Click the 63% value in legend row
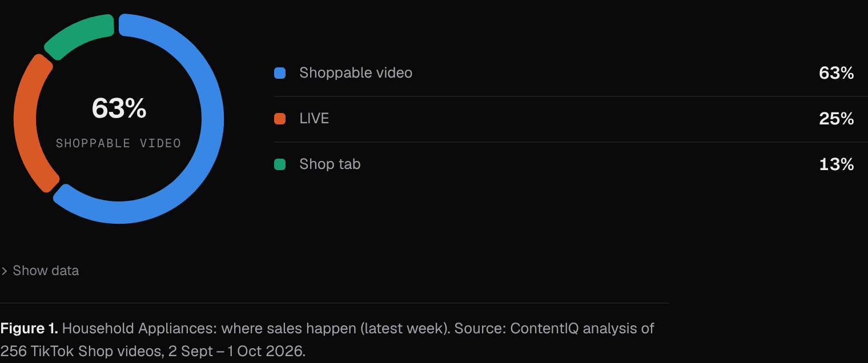This screenshot has width=868, height=363. (836, 73)
